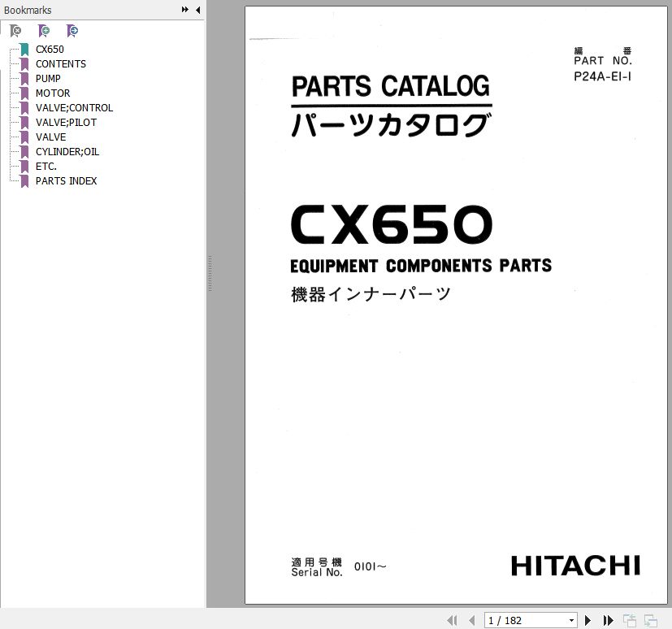
Task: Jump to the last page
Action: pos(608,620)
